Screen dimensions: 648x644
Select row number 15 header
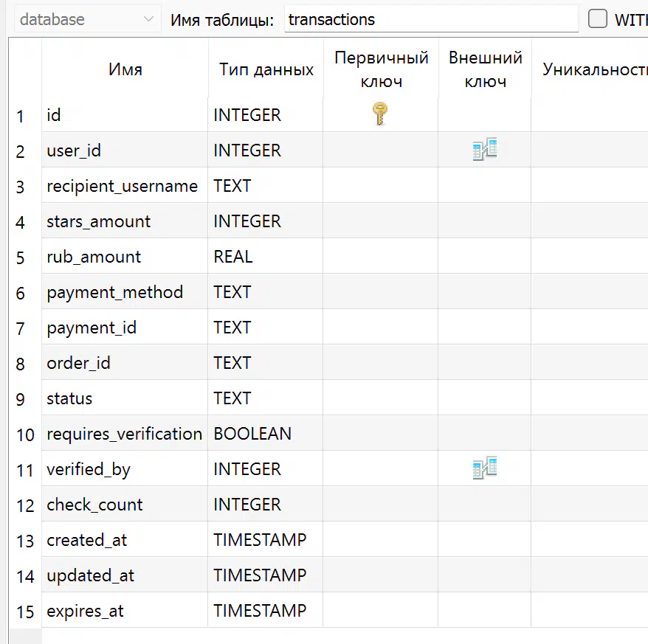tap(25, 612)
